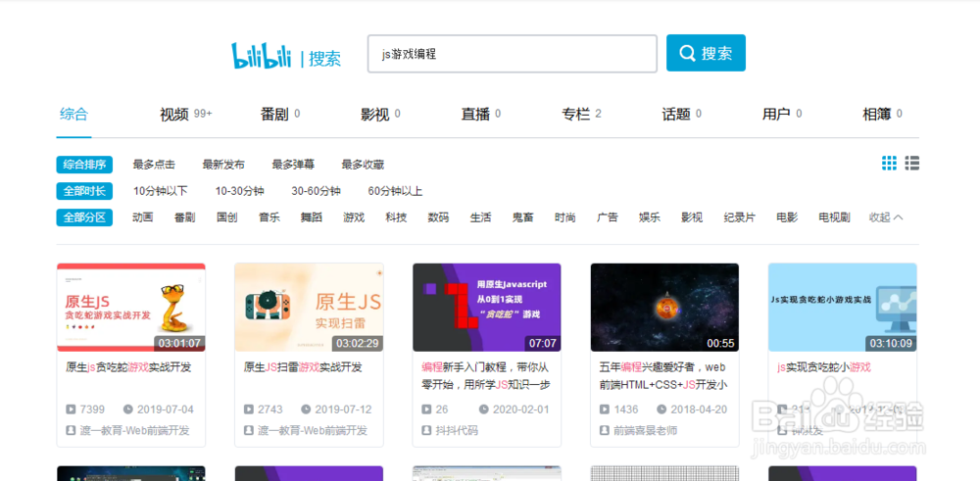Filter by 数码 category
This screenshot has width=980, height=481.
point(438,217)
